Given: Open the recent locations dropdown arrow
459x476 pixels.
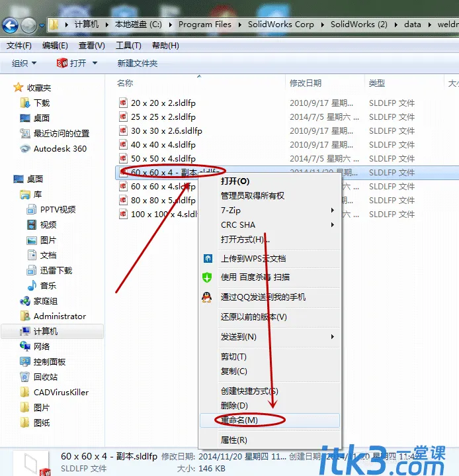Looking at the screenshot, I should point(42,26).
